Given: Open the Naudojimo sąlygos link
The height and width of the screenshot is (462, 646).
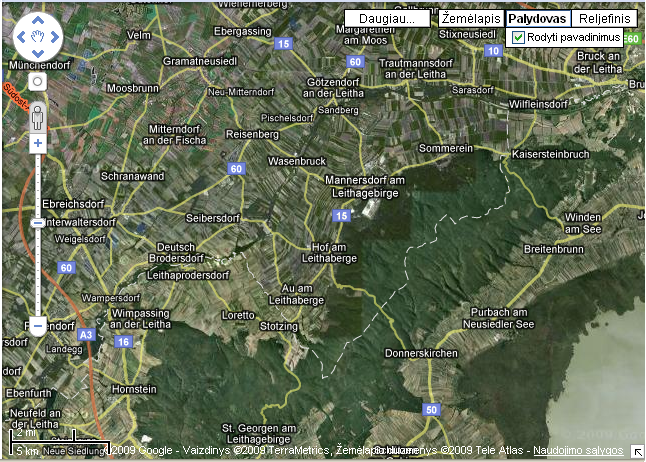Looking at the screenshot, I should [578, 450].
